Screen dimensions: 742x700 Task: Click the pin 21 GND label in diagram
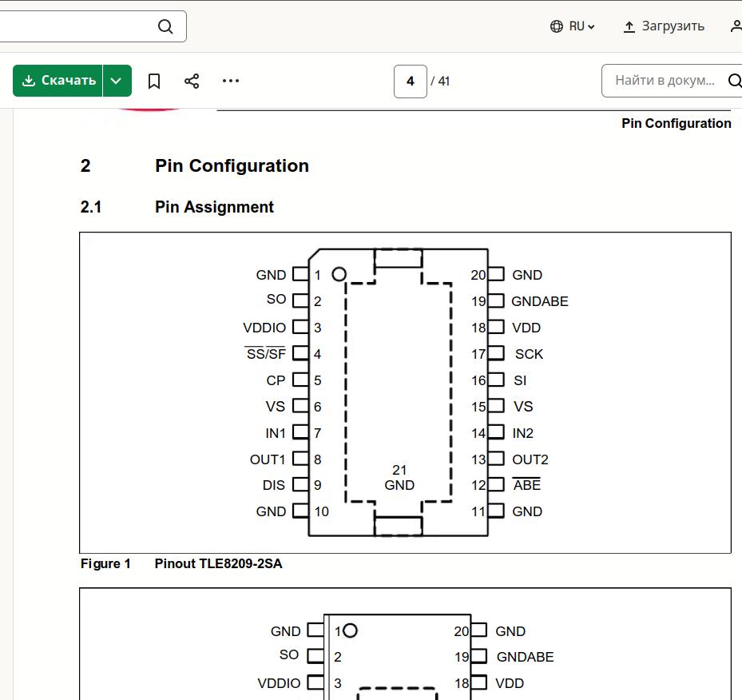[399, 478]
